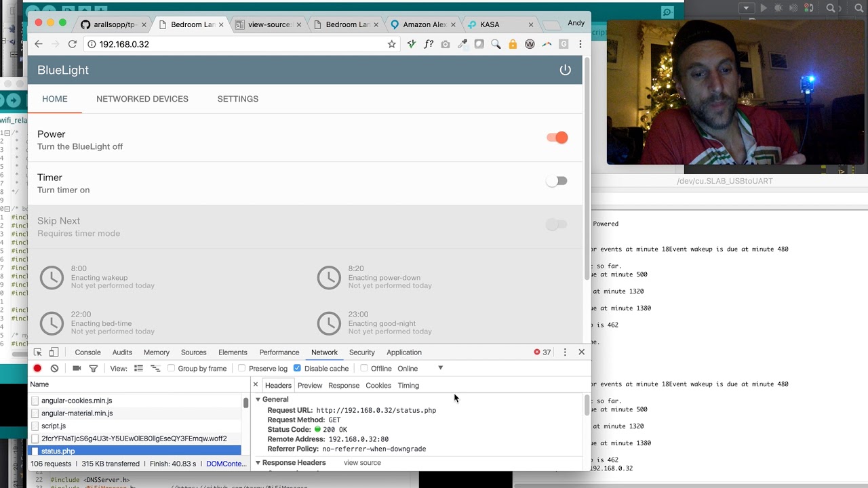
Task: Close the request details pane
Action: click(x=256, y=385)
